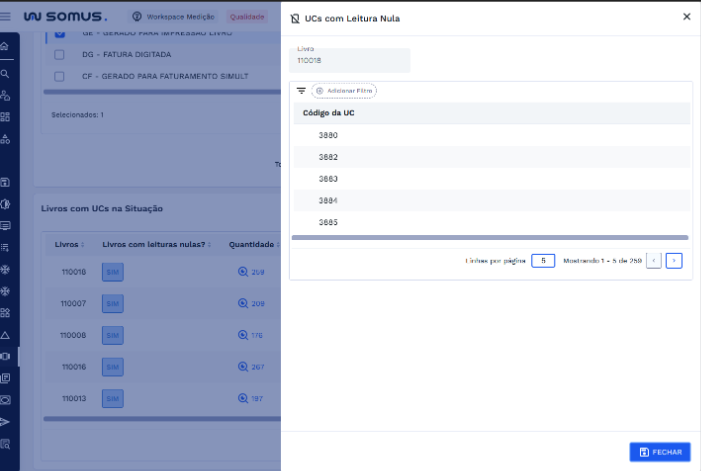Viewport: 701px width, 471px height.
Task: Click SIM badge for book 110016
Action: 113,367
